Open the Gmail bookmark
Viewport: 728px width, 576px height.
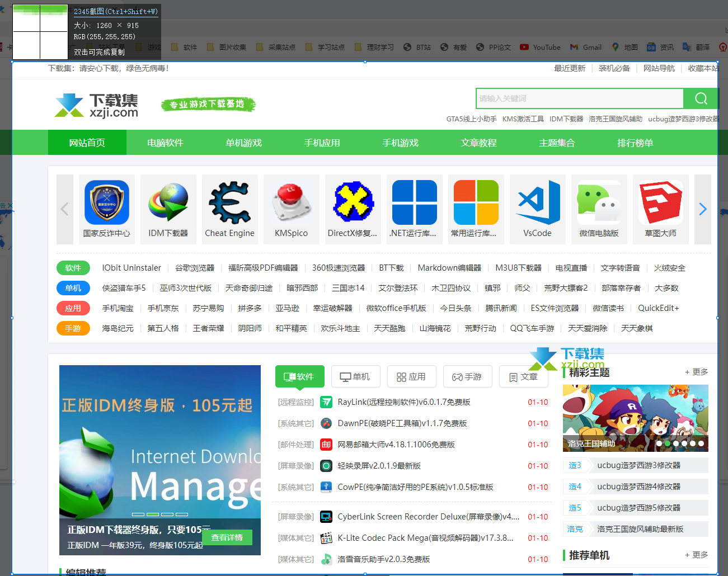586,48
